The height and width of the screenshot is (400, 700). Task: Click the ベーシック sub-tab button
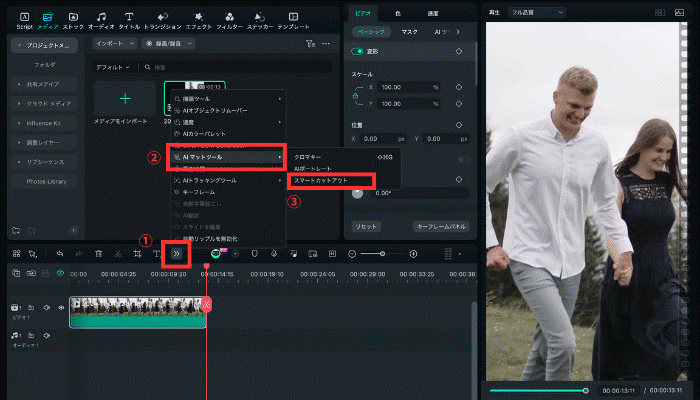click(x=371, y=32)
